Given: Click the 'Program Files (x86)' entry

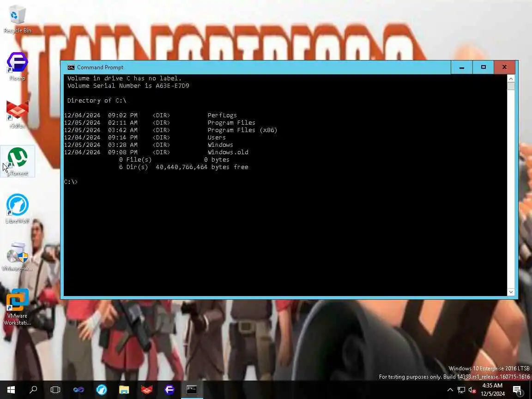Looking at the screenshot, I should (242, 130).
